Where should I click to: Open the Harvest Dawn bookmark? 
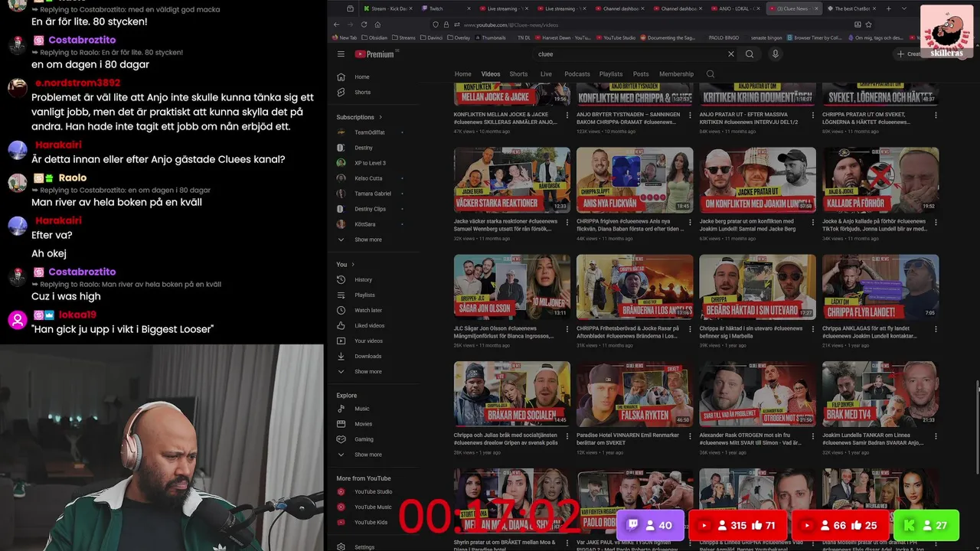[564, 37]
